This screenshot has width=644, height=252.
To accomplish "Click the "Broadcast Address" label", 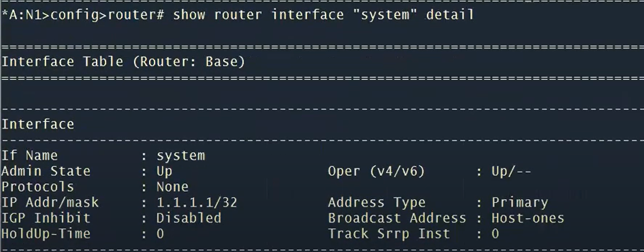I will (397, 218).
